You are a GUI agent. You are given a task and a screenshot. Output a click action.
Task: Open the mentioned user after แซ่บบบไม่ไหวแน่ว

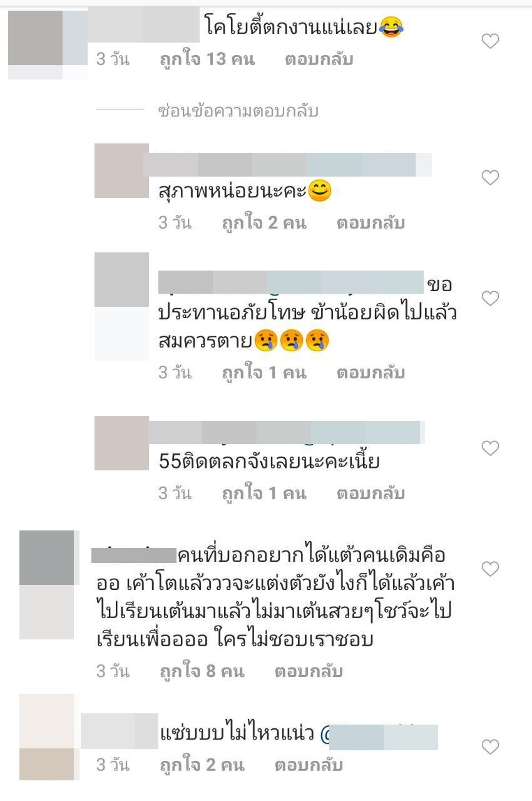tap(379, 736)
